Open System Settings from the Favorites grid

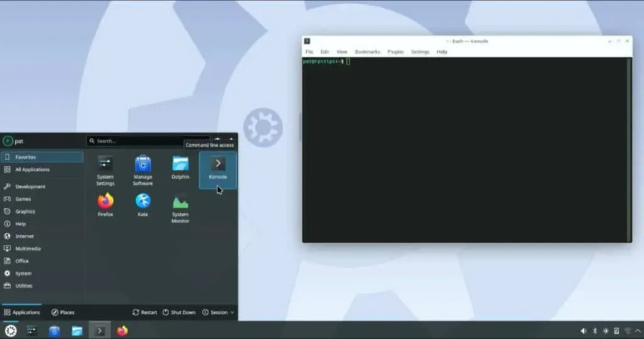coord(105,171)
